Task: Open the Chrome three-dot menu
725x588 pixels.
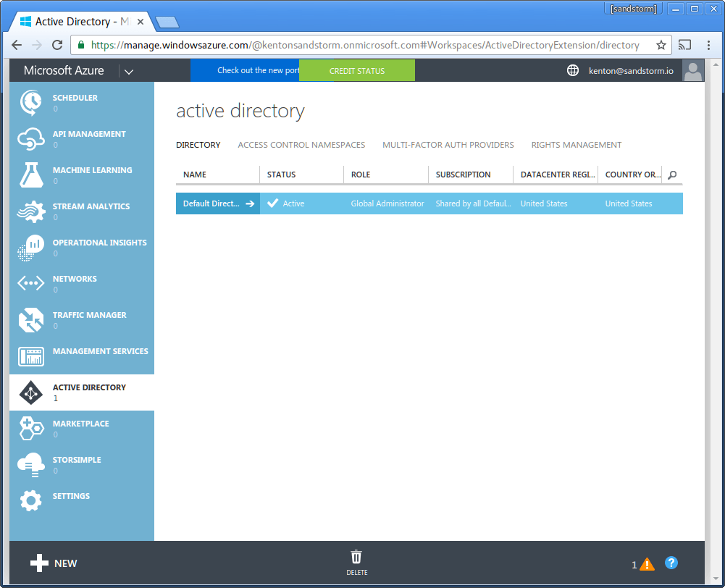Action: 708,45
